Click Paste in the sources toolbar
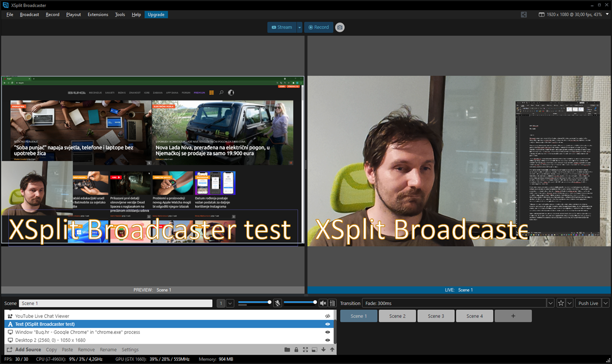The image size is (612, 364). pyautogui.click(x=67, y=350)
